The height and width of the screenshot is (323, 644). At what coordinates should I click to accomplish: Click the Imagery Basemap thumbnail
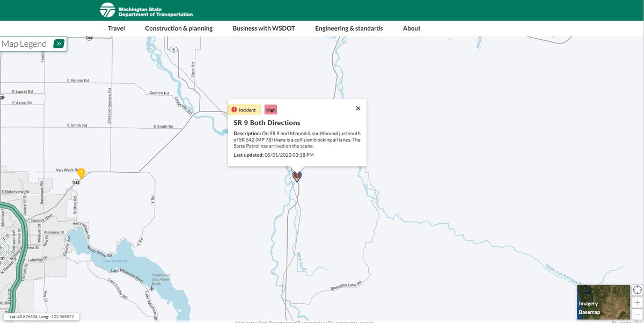click(x=603, y=302)
